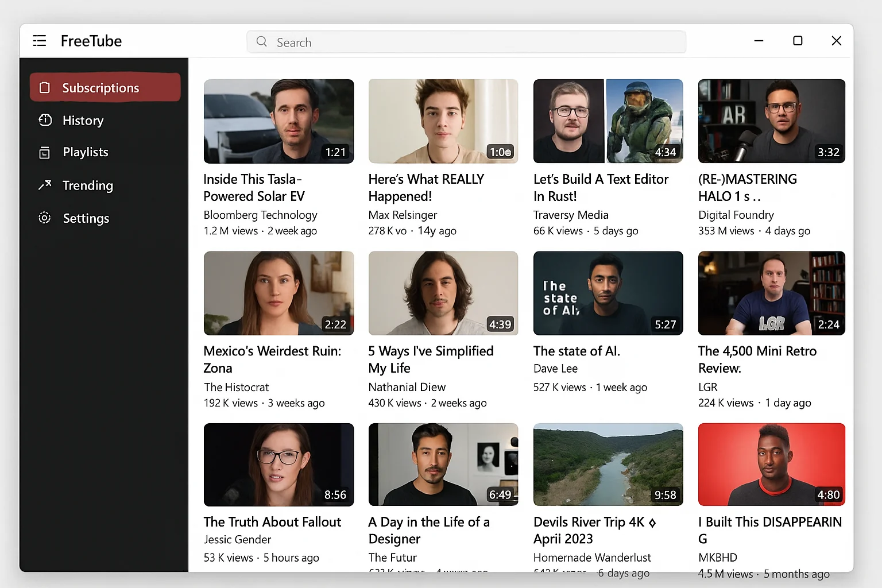The height and width of the screenshot is (588, 882).
Task: Click the 430 K views text
Action: pos(395,403)
